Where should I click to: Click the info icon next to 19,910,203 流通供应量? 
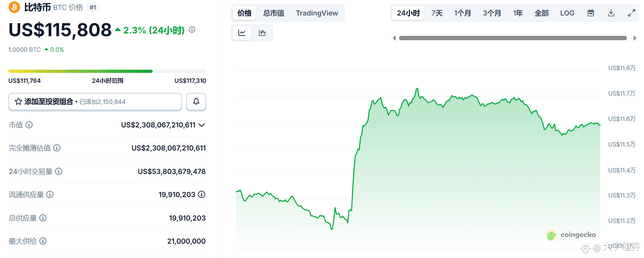click(x=202, y=194)
